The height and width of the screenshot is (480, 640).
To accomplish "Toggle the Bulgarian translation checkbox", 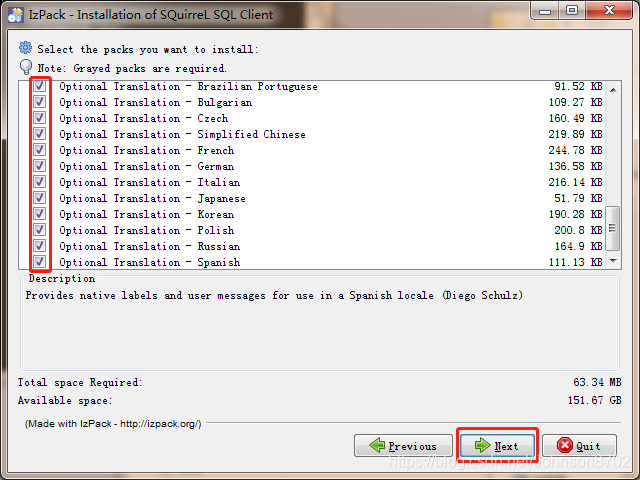I will click(x=40, y=102).
